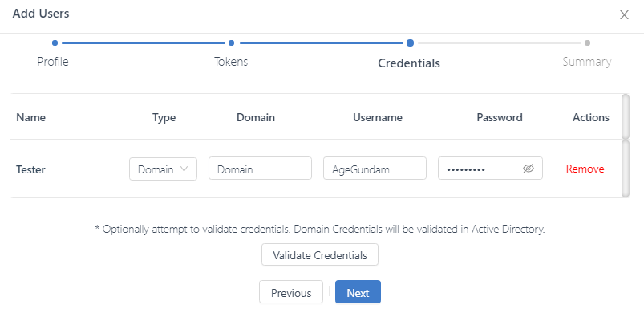Focus the Domain text input field

260,169
